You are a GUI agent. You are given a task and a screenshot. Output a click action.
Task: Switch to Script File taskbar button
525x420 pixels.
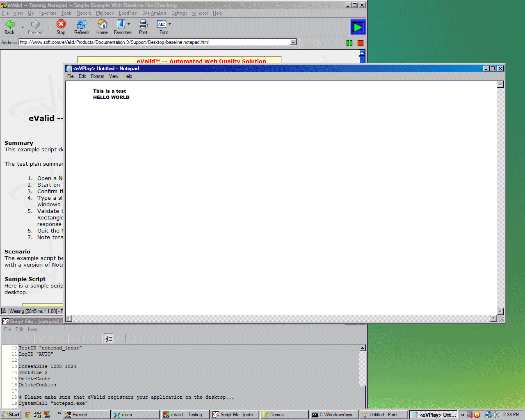coord(235,415)
